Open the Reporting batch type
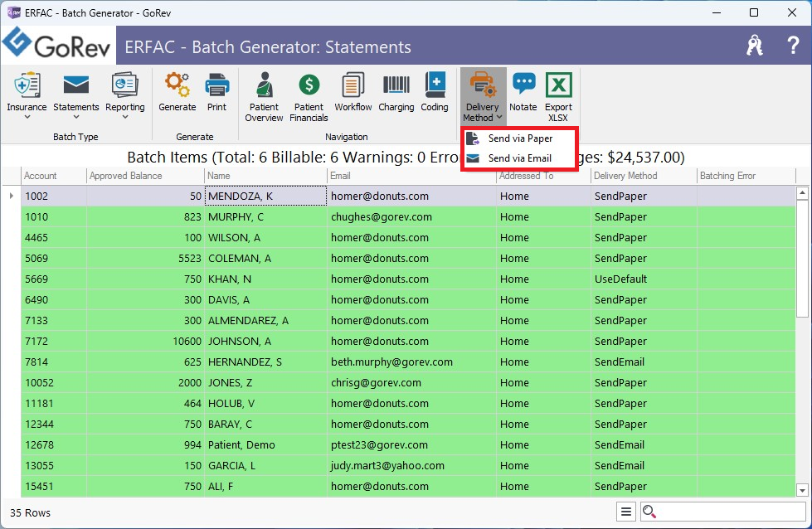812x529 pixels. click(124, 95)
